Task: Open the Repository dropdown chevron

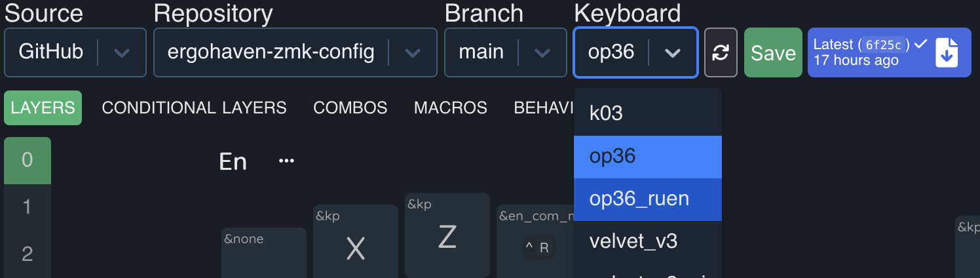Action: tap(412, 53)
